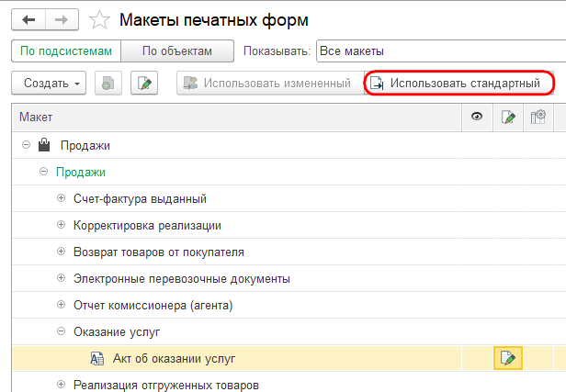Expand Электронные перевозочные документы node
The width and height of the screenshot is (566, 392).
61,277
